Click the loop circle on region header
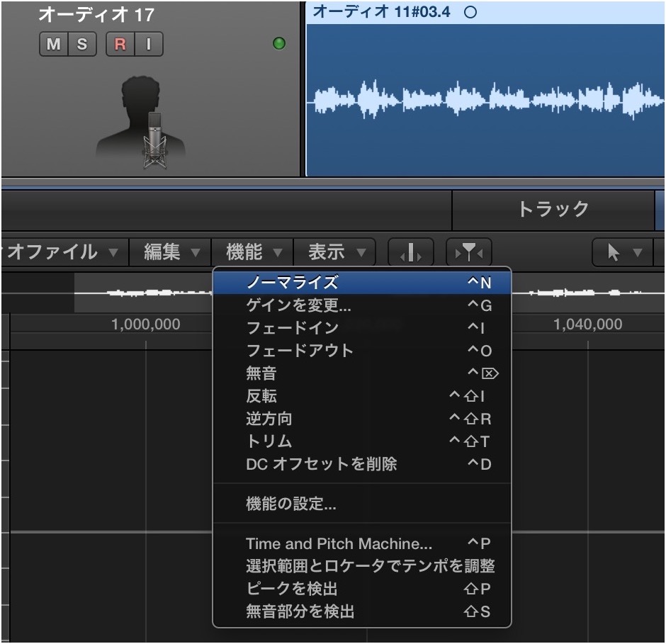The image size is (666, 644). [x=470, y=12]
